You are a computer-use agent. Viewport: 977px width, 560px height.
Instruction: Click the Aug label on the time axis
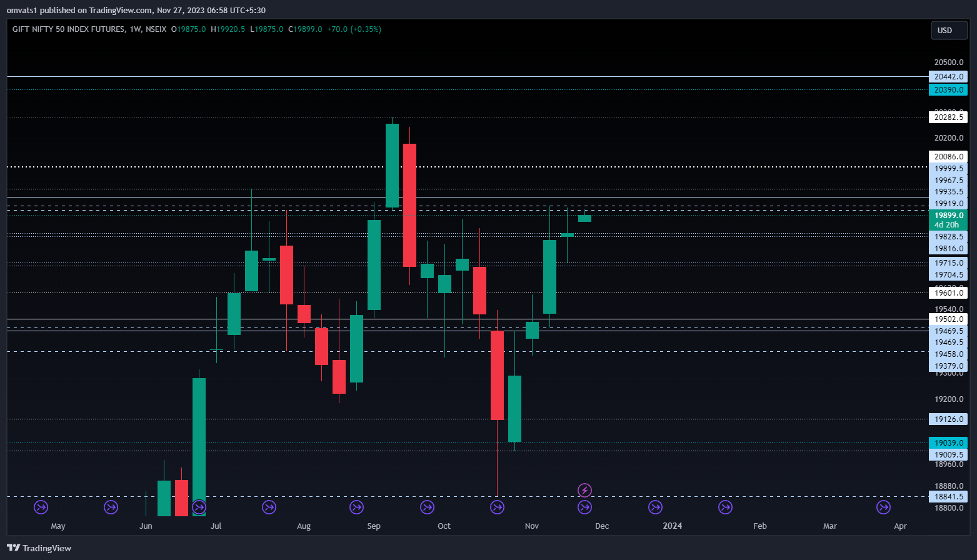point(304,526)
